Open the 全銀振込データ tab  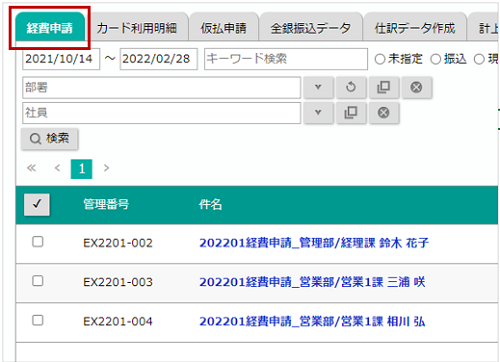[311, 28]
